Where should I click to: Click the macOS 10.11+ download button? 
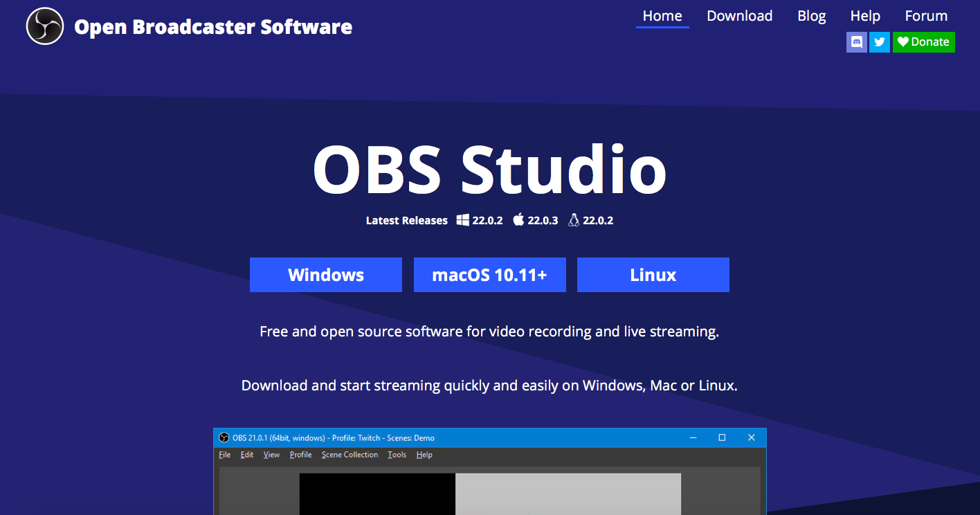(489, 275)
